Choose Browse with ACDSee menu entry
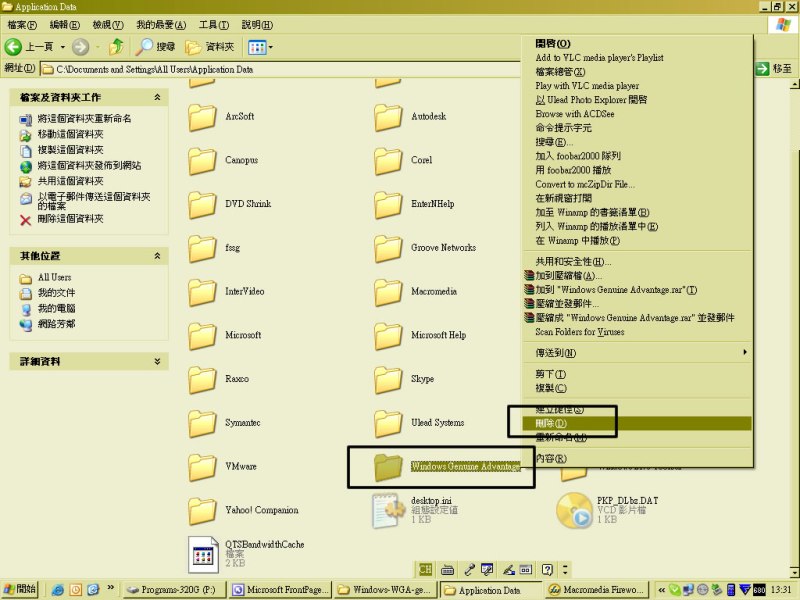Image resolution: width=800 pixels, height=600 pixels. pos(637,114)
